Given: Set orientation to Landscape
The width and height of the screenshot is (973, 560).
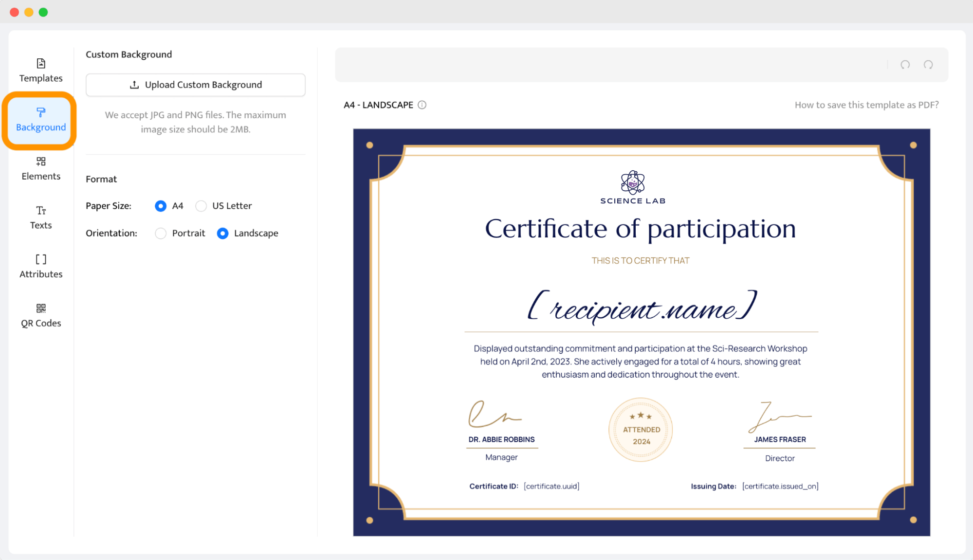Looking at the screenshot, I should click(x=222, y=234).
